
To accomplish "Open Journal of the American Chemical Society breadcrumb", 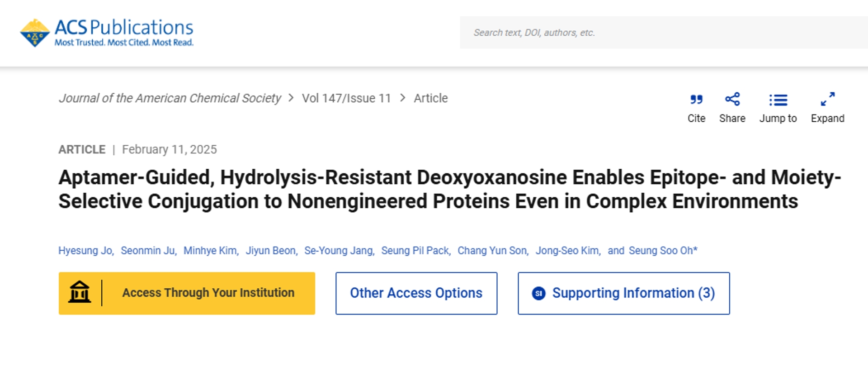I will click(x=170, y=98).
